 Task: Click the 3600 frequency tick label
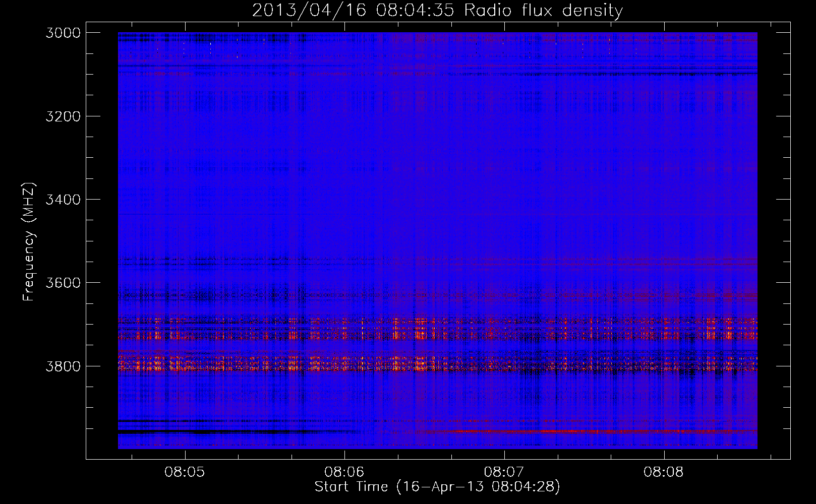tap(63, 283)
